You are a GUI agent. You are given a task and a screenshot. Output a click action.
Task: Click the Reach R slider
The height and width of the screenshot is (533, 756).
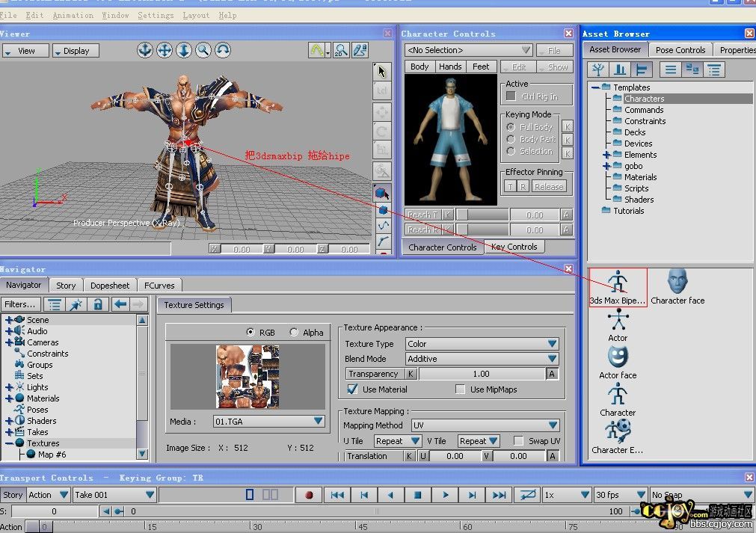point(482,230)
